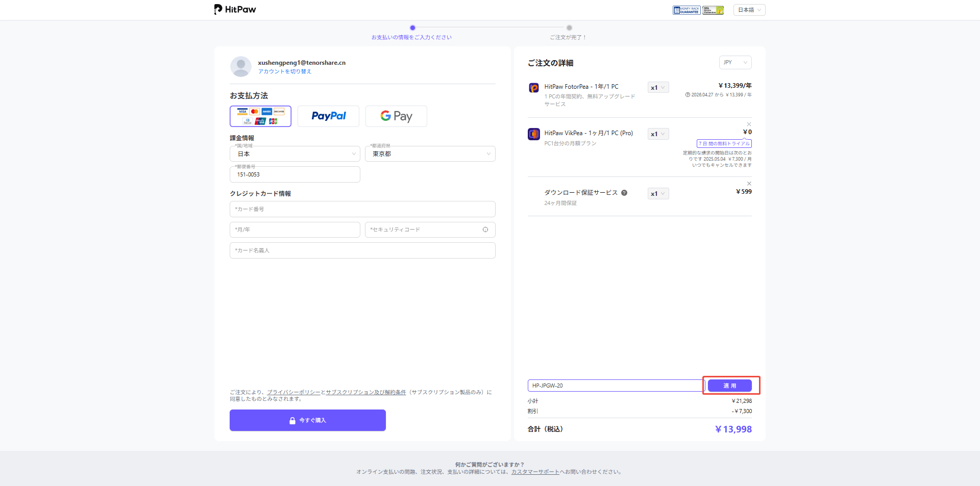Open the 日本語 language dropdown
Image resolution: width=980 pixels, height=486 pixels.
coord(749,10)
